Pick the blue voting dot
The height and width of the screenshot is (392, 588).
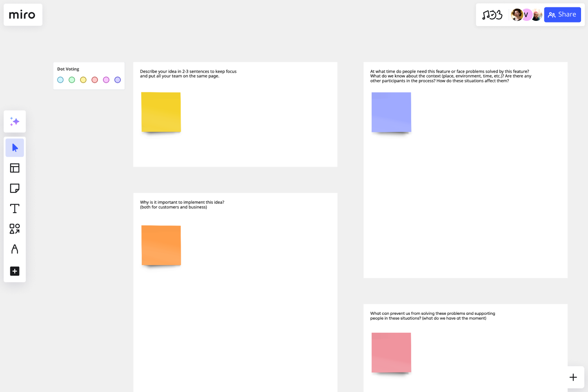pos(60,80)
